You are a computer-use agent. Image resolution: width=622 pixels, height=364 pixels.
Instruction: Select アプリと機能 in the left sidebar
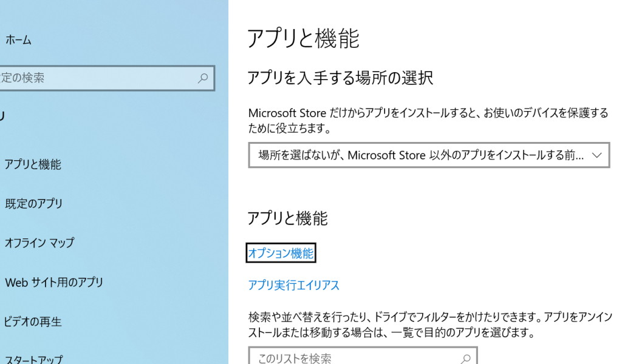point(33,164)
